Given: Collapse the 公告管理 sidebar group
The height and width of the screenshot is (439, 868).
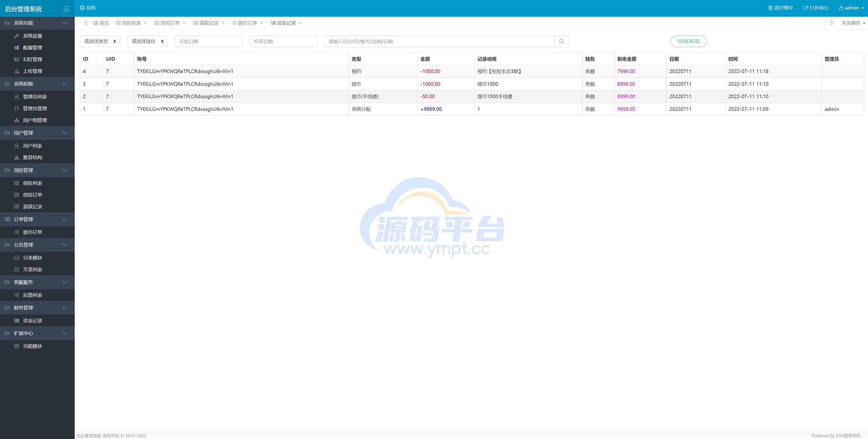Looking at the screenshot, I should tap(37, 245).
